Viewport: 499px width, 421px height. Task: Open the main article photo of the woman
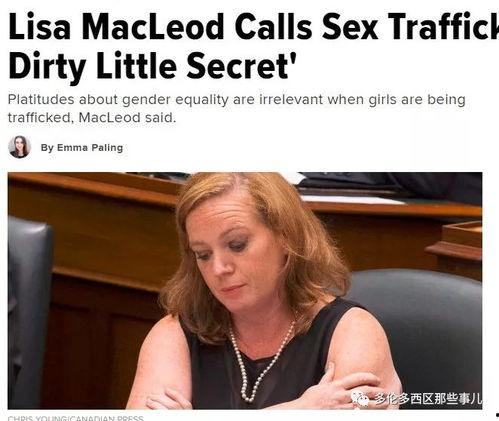point(245,290)
